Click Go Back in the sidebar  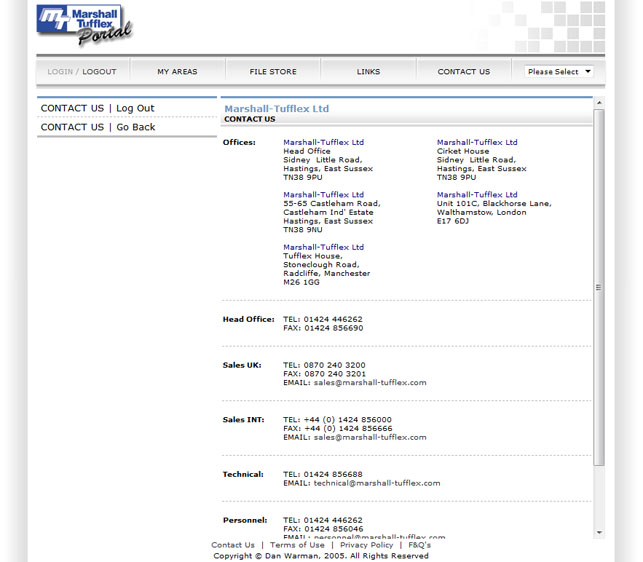tap(136, 127)
